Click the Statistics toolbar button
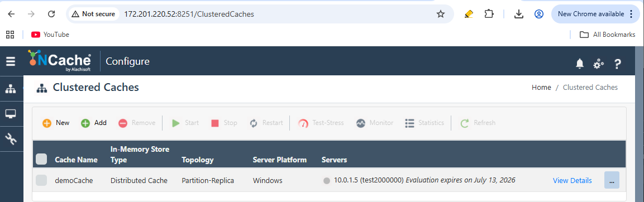 424,123
